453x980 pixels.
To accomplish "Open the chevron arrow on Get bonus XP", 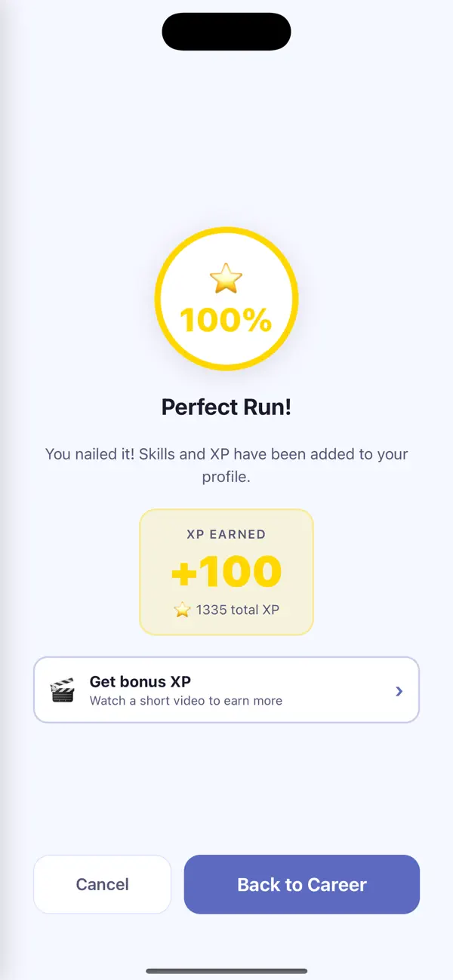I will 399,690.
